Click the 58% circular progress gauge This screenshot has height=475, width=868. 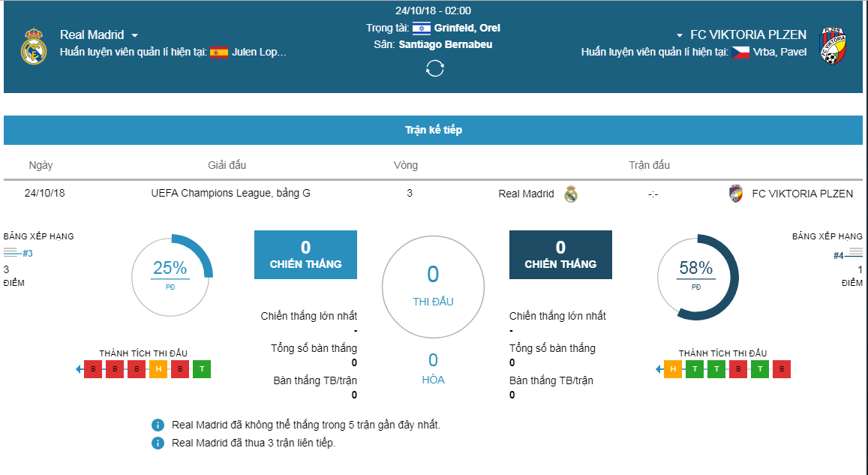[698, 277]
